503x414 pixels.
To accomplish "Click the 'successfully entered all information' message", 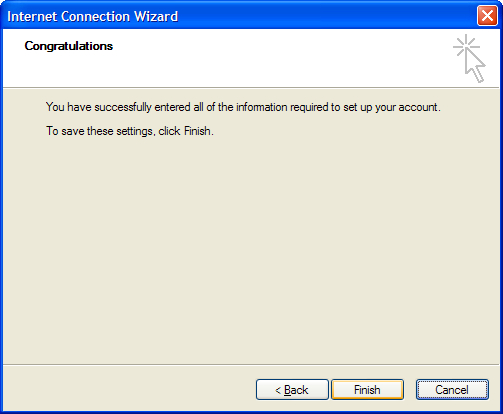I will [x=243, y=107].
